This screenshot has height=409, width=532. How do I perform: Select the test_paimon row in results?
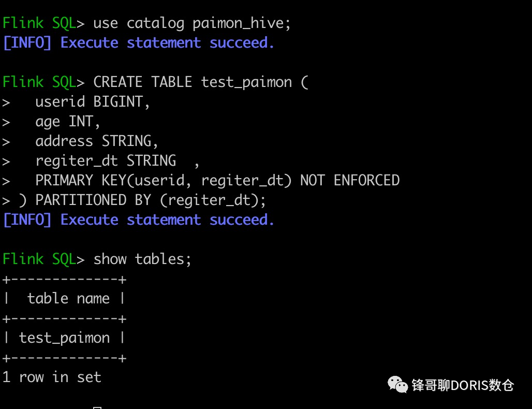pos(64,338)
